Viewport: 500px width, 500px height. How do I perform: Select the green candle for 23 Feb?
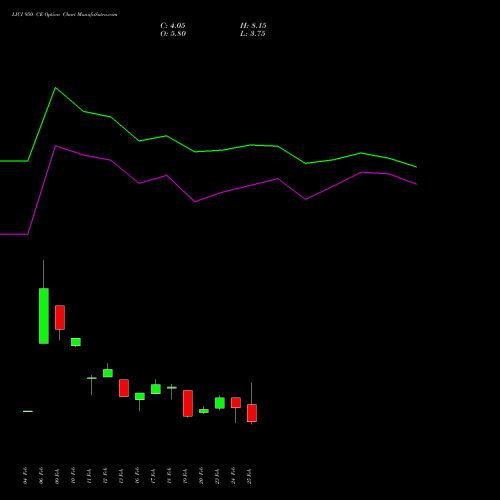pyautogui.click(x=220, y=403)
